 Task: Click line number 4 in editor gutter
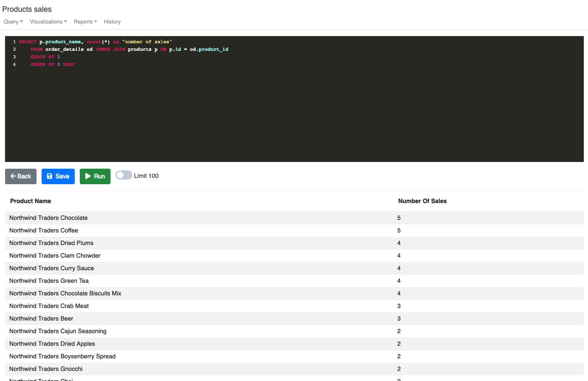(14, 65)
